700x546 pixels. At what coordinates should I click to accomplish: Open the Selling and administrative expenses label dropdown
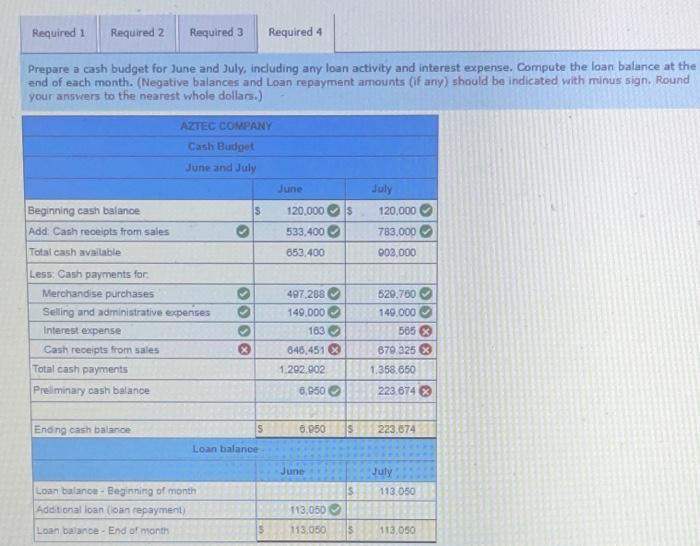pos(140,312)
